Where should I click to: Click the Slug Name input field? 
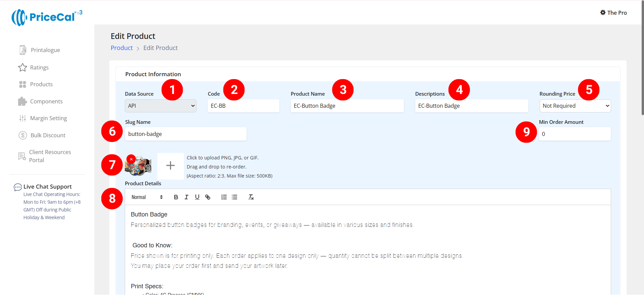point(186,134)
